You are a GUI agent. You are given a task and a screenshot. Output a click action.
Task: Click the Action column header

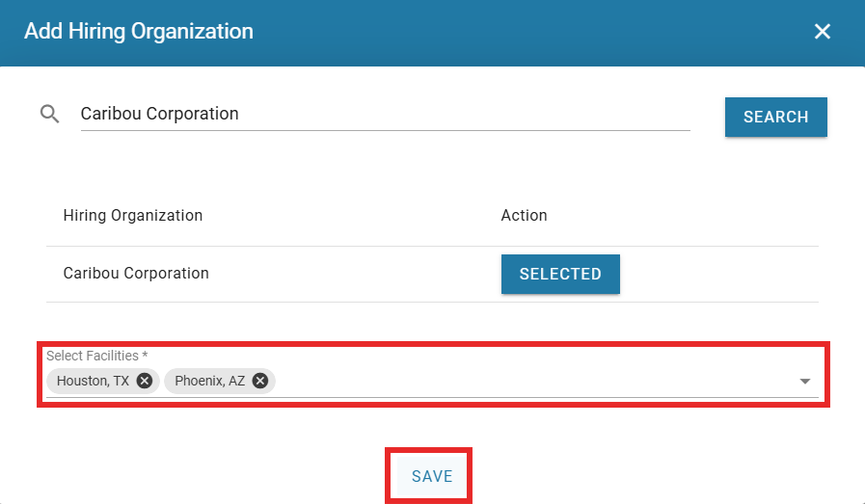point(524,215)
